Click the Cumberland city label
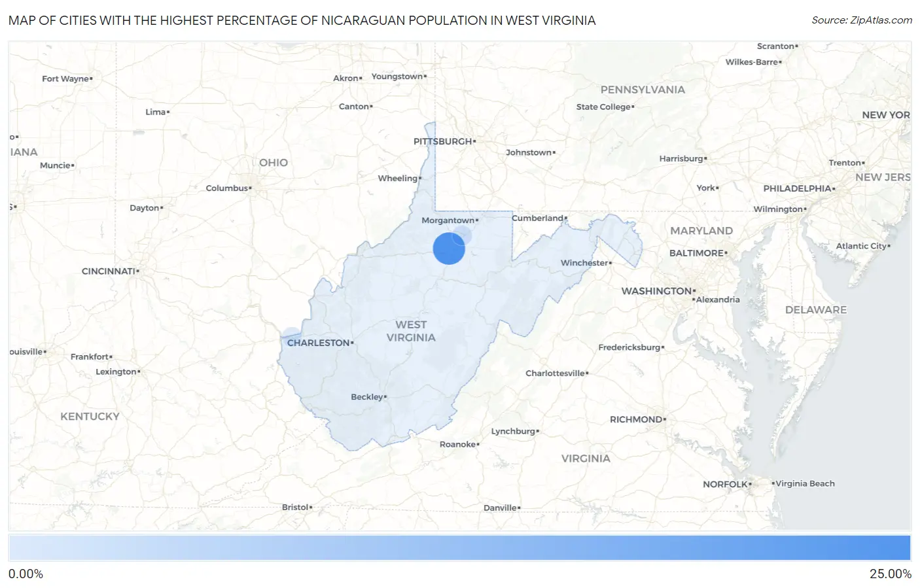Image resolution: width=920 pixels, height=588 pixels. pyautogui.click(x=538, y=218)
